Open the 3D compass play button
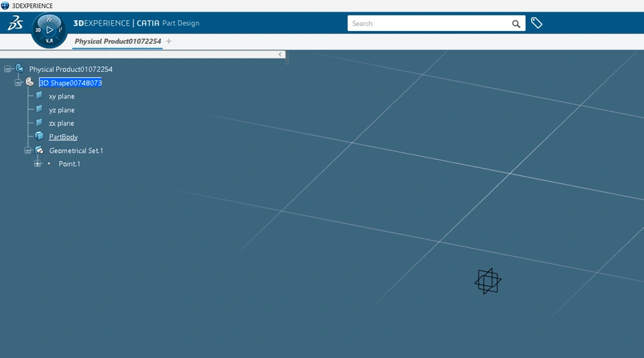The height and width of the screenshot is (358, 644). point(49,30)
